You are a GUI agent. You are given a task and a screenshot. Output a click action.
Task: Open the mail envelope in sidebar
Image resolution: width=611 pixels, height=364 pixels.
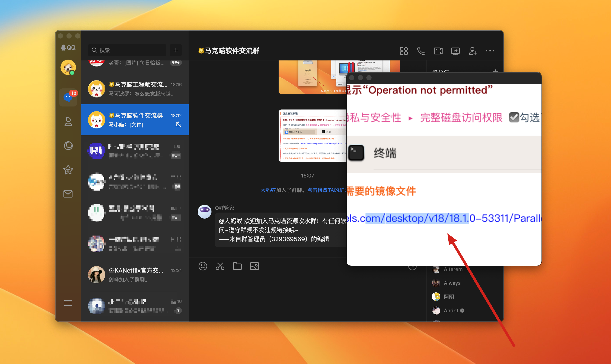pos(68,194)
